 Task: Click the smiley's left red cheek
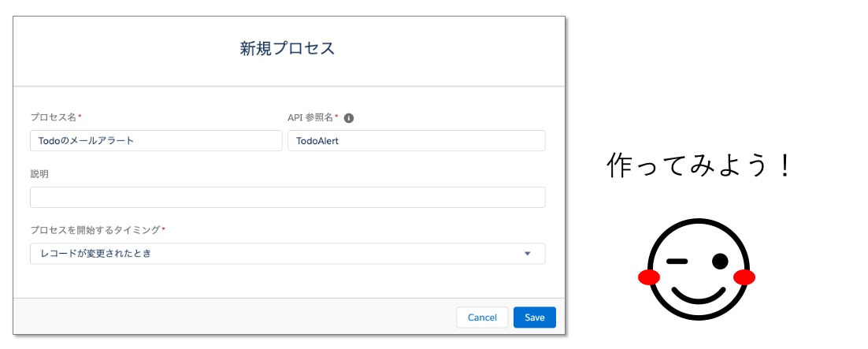[649, 277]
